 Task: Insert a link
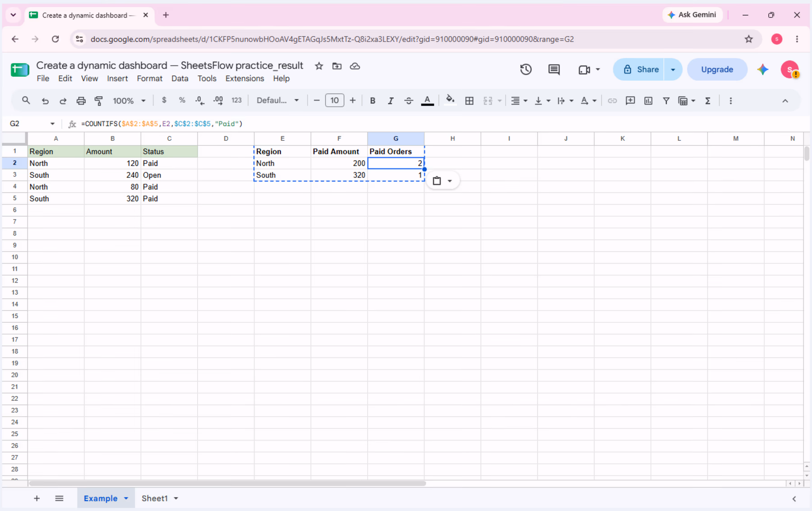(x=612, y=101)
